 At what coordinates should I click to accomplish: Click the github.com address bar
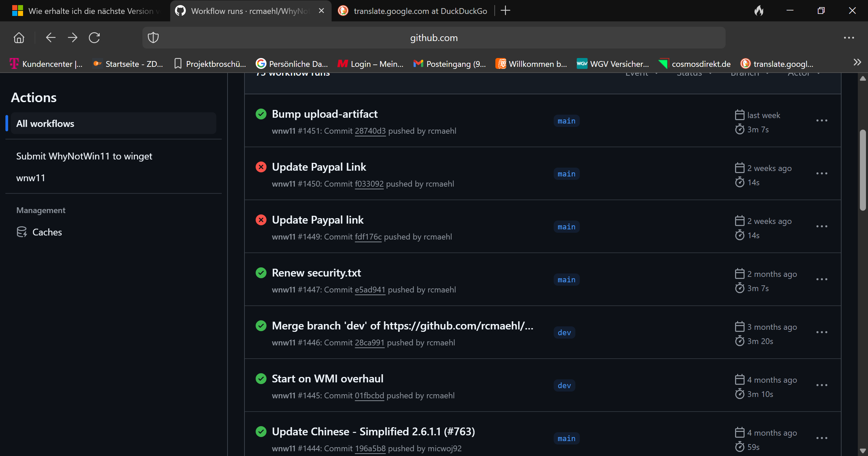click(434, 38)
